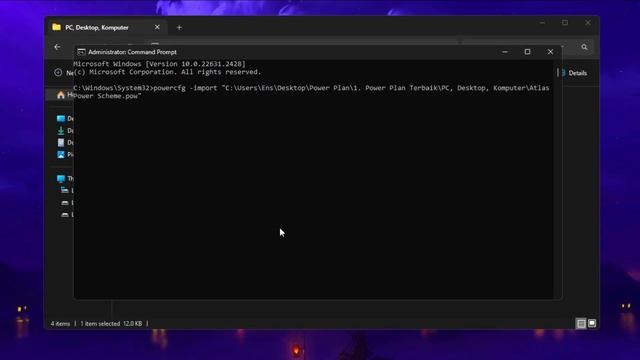Select This PC in the Explorer sidebar
The height and width of the screenshot is (360, 640).
(x=64, y=178)
